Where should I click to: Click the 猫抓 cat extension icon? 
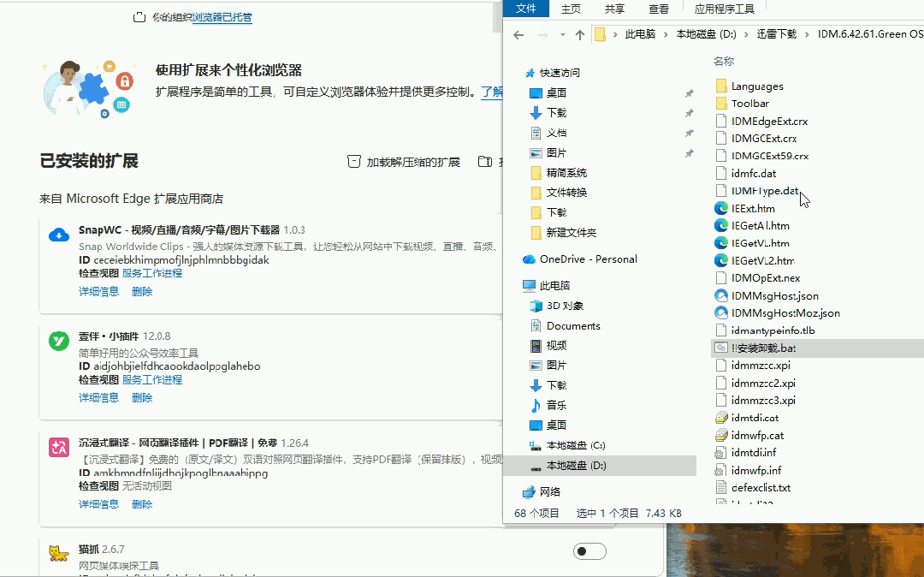click(58, 554)
